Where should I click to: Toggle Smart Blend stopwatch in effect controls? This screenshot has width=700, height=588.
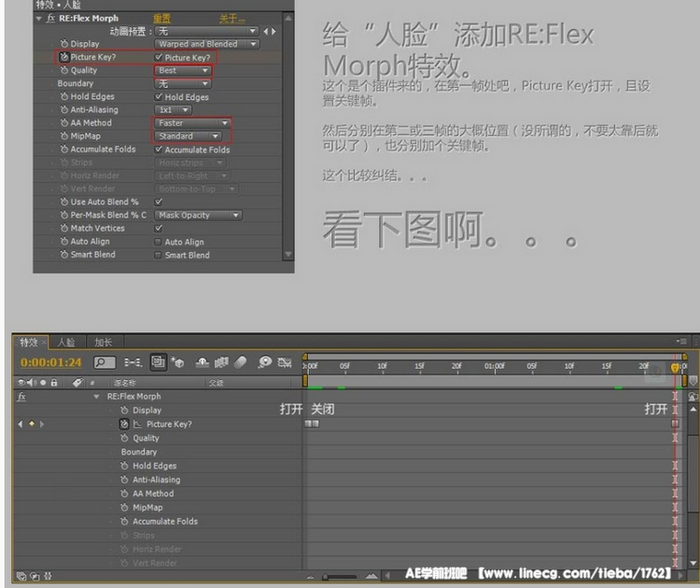(63, 254)
